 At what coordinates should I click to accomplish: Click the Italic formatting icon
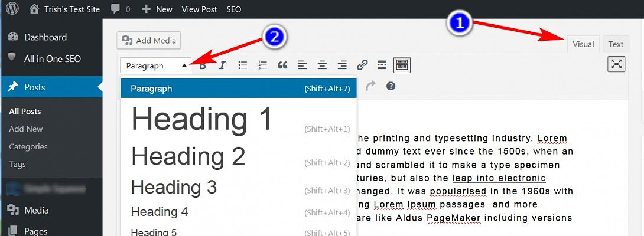222,65
